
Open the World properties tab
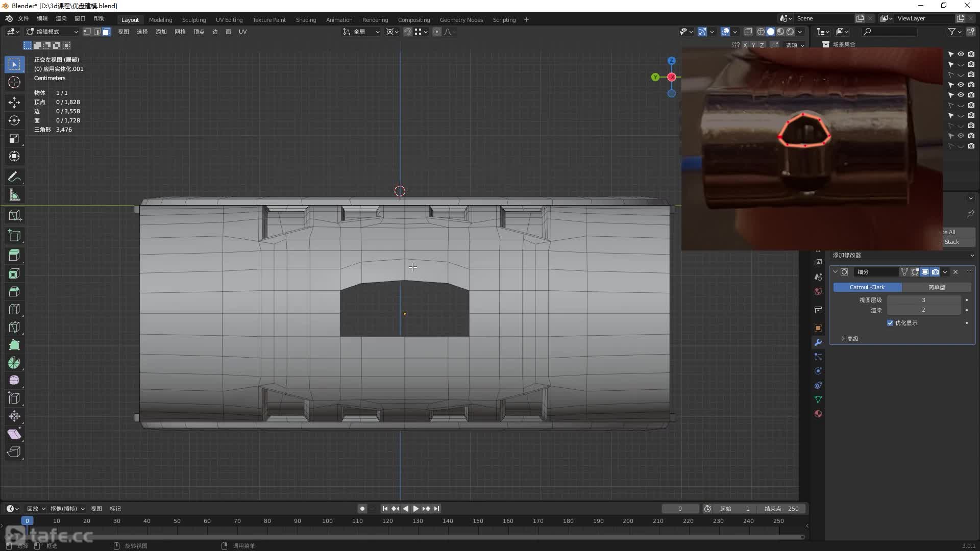click(x=818, y=291)
